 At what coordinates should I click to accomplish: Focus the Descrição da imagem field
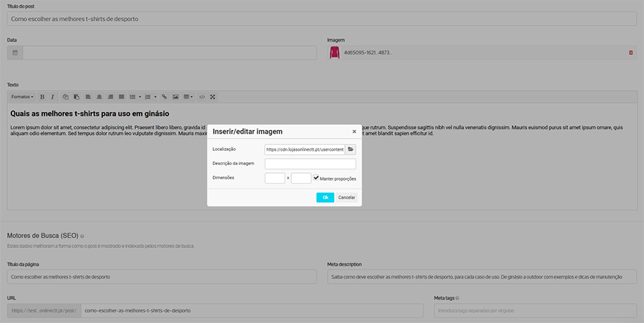click(x=310, y=164)
